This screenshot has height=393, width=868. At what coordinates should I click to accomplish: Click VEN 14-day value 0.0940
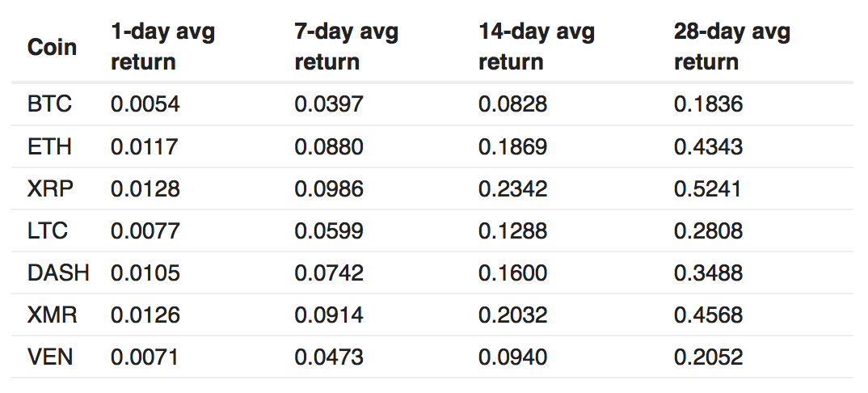pos(512,357)
